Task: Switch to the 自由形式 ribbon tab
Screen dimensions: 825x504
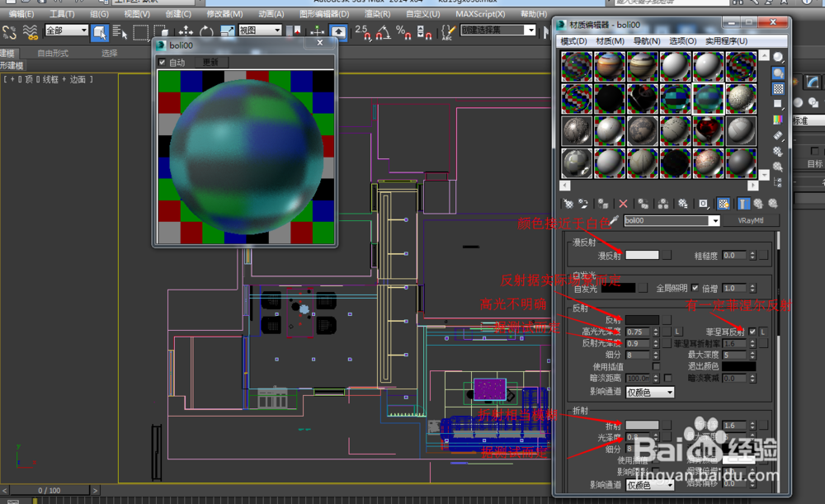Action: click(x=53, y=53)
